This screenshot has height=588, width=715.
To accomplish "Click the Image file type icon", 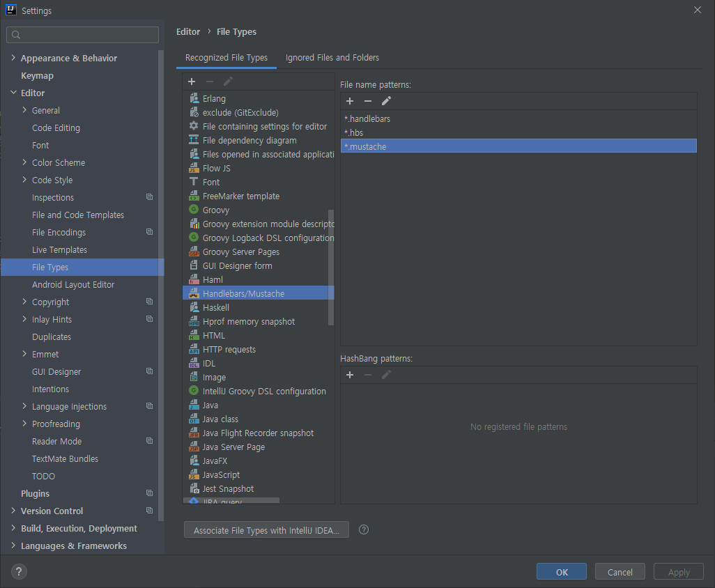I will coord(194,377).
